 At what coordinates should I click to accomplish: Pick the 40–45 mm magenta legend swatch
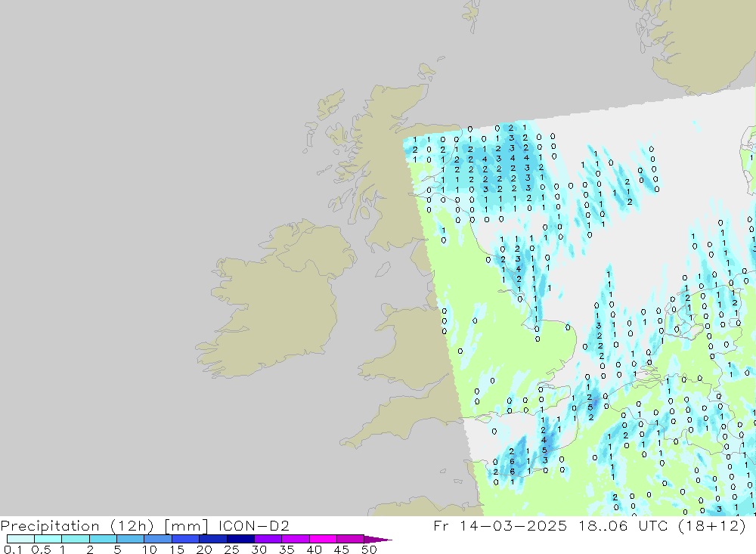point(323,539)
